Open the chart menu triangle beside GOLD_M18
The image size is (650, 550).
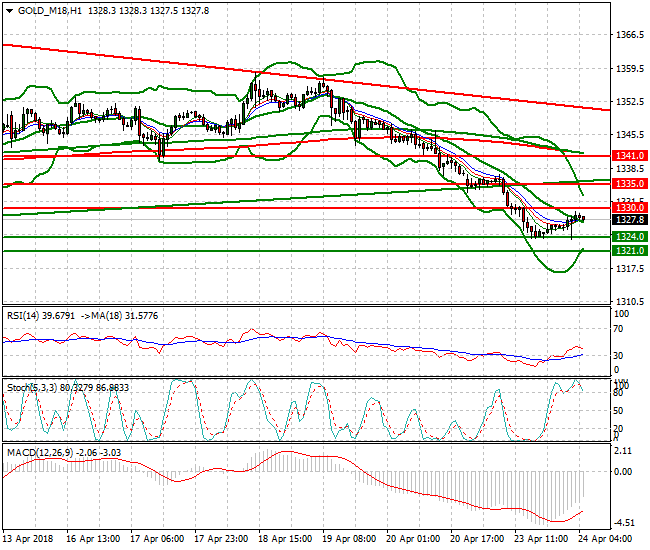[x=10, y=11]
